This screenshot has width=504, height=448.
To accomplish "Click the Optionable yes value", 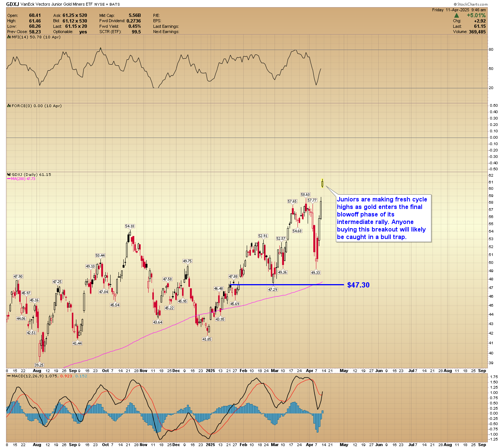I will pyautogui.click(x=83, y=32).
